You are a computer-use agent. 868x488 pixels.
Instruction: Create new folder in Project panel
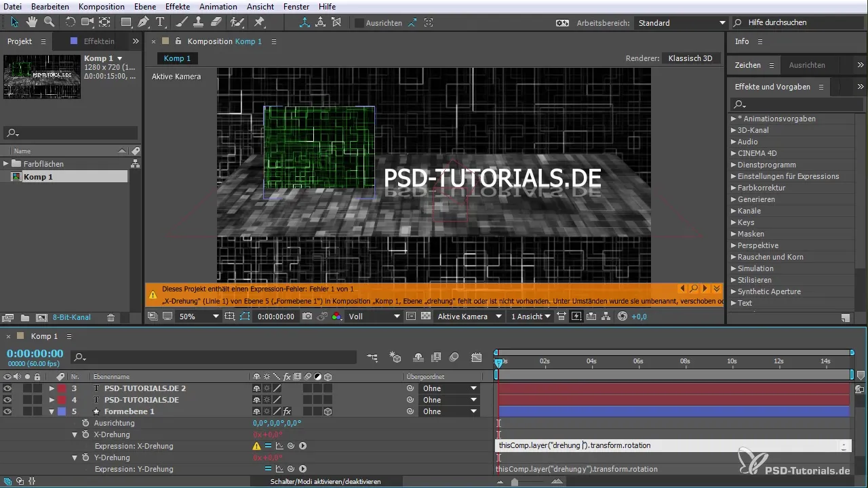(25, 317)
